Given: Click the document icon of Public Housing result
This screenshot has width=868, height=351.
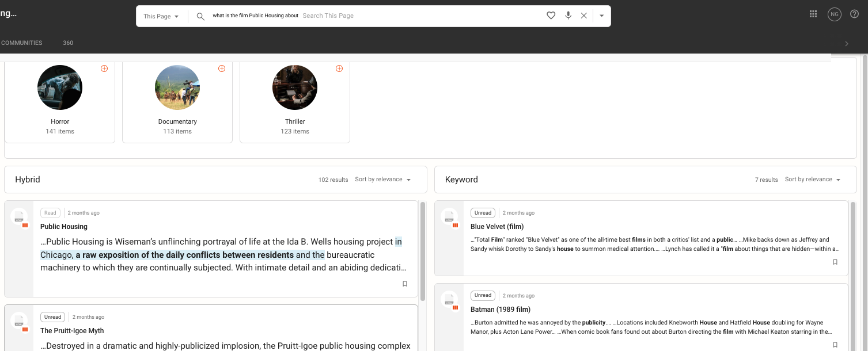Looking at the screenshot, I should (19, 217).
